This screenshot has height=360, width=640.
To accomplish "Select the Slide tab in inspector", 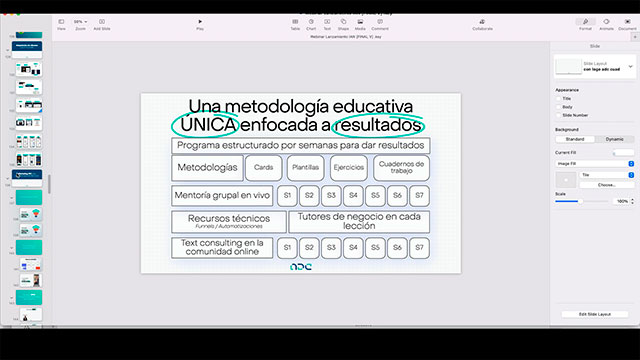I will point(595,47).
